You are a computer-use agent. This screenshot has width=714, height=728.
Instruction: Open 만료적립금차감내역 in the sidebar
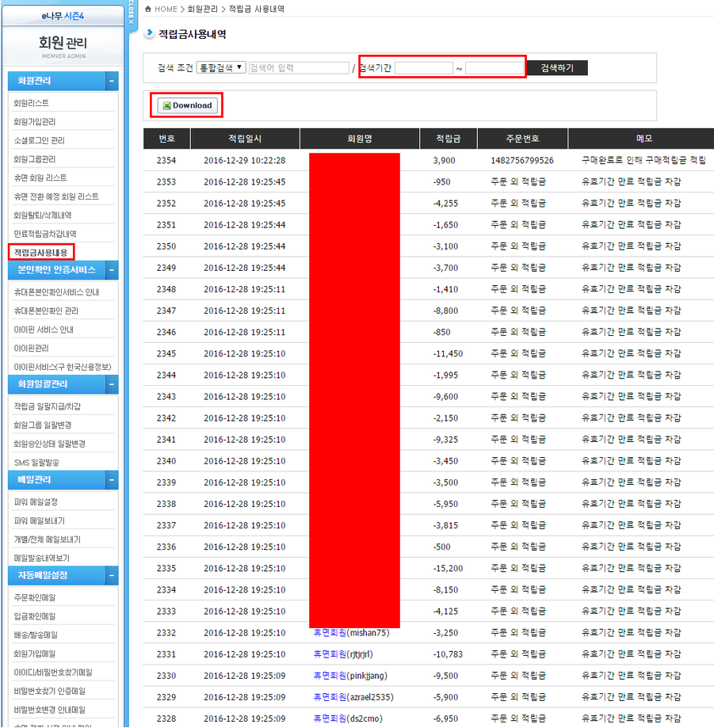(45, 234)
